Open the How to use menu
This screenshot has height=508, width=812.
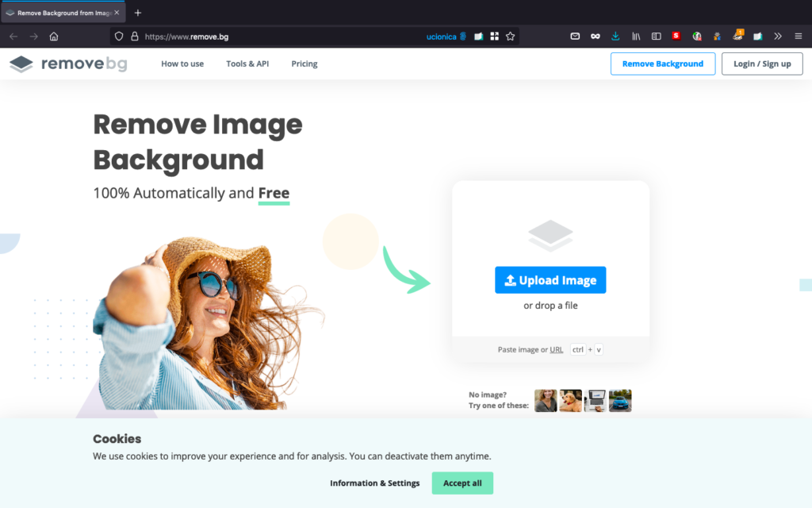tap(182, 64)
